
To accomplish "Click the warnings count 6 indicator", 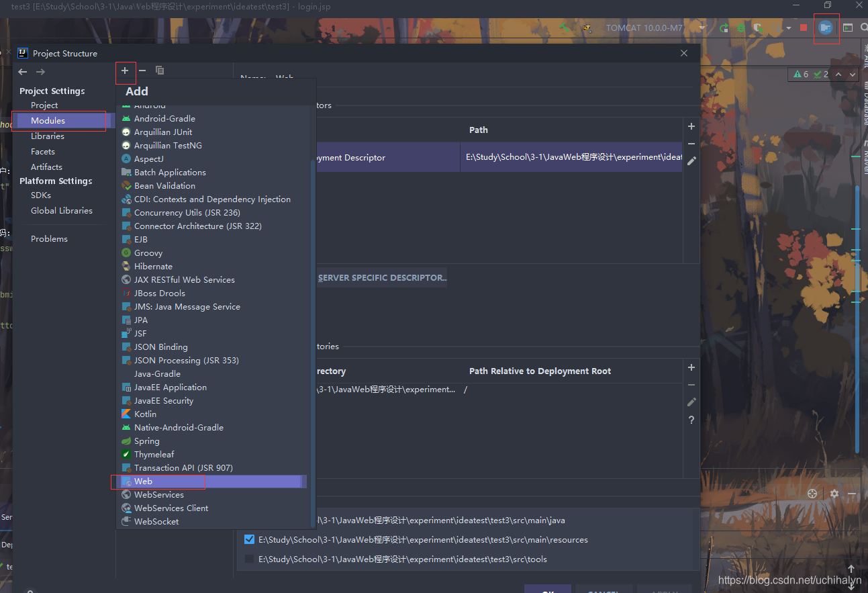I will point(801,75).
